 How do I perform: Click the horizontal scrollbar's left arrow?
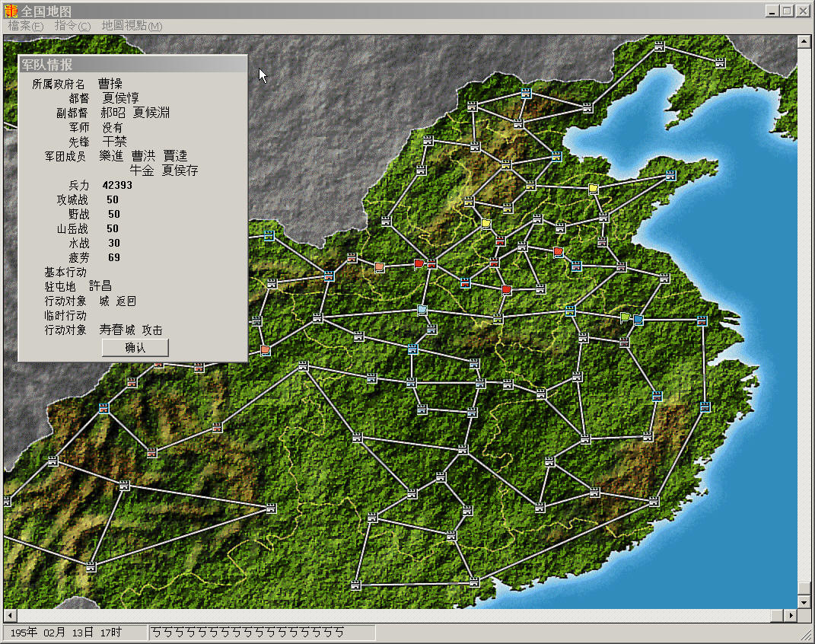[9, 615]
